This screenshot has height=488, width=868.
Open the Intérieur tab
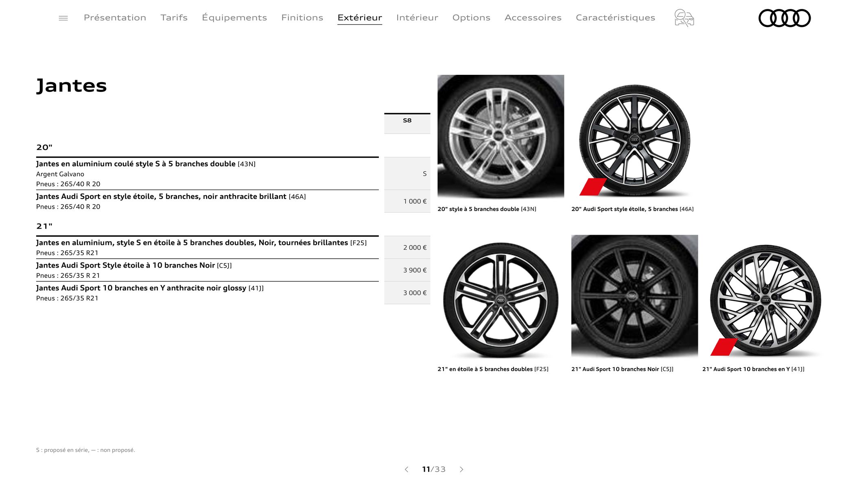tap(417, 17)
